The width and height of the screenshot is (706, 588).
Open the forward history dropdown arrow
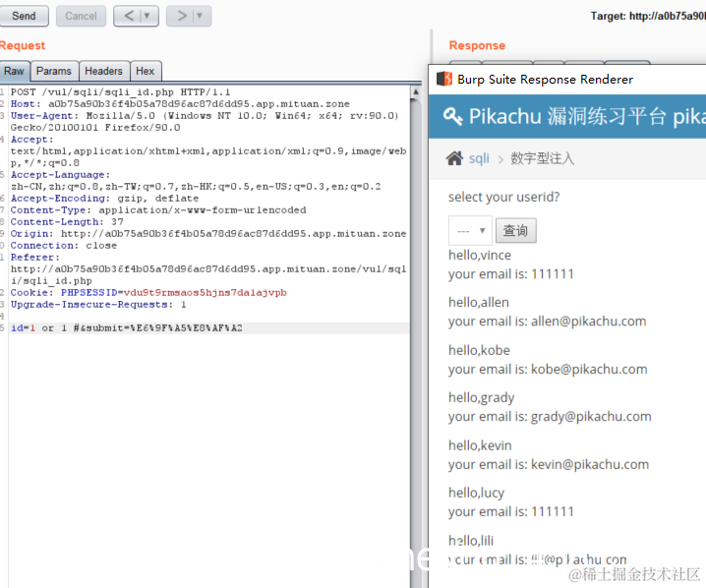coord(200,16)
